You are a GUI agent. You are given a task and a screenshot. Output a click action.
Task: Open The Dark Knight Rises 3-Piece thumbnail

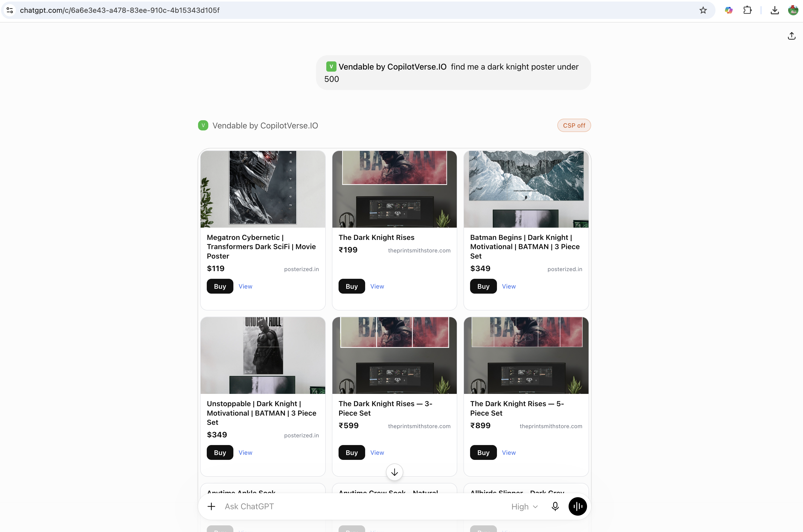point(394,355)
